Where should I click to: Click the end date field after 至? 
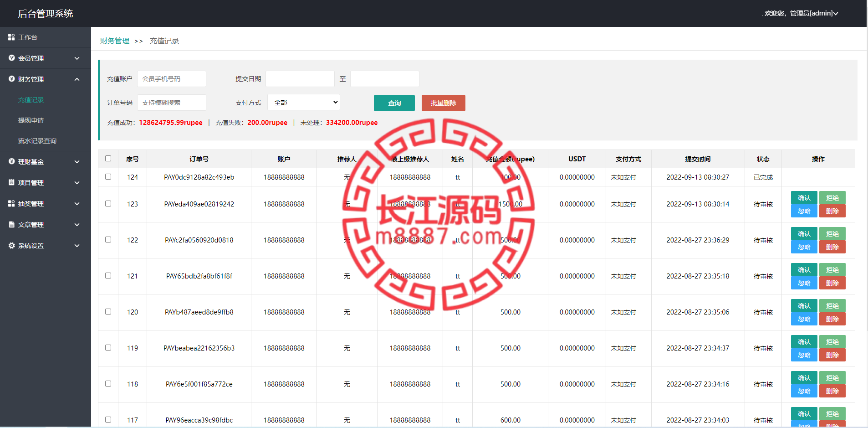pyautogui.click(x=385, y=79)
